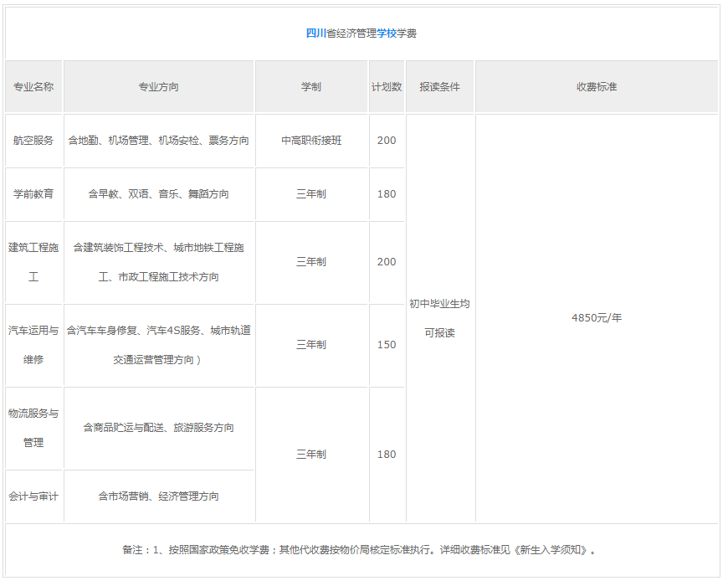The width and height of the screenshot is (728, 581).
Task: Select the "初中毕业生均可报读" condition cell
Action: pos(439,318)
